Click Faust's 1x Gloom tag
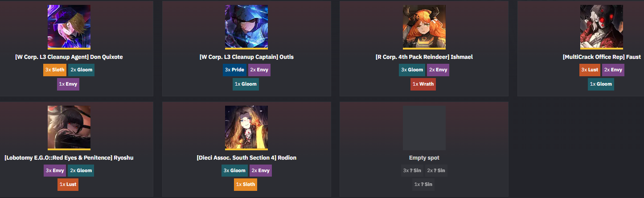 (601, 84)
